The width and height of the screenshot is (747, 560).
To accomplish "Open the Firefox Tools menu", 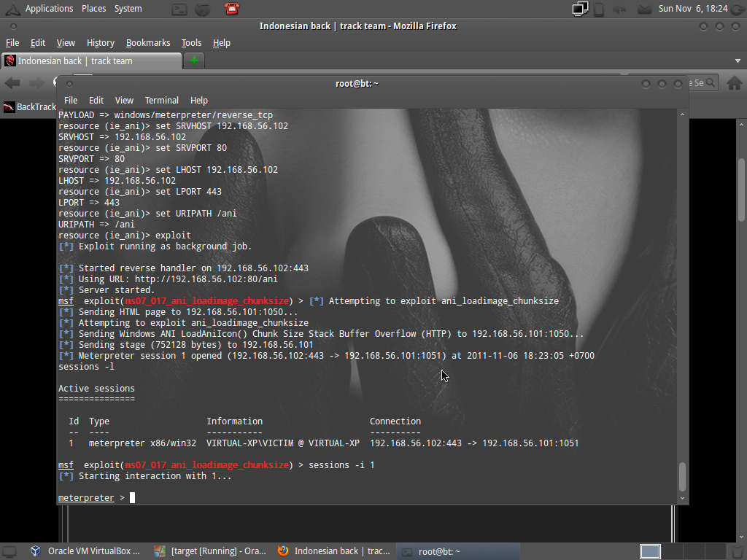I will [x=192, y=43].
